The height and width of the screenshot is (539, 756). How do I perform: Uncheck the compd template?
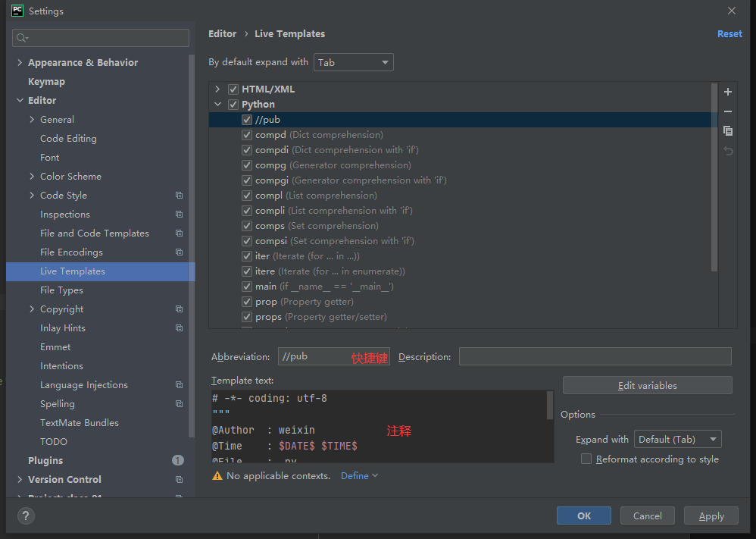[246, 134]
